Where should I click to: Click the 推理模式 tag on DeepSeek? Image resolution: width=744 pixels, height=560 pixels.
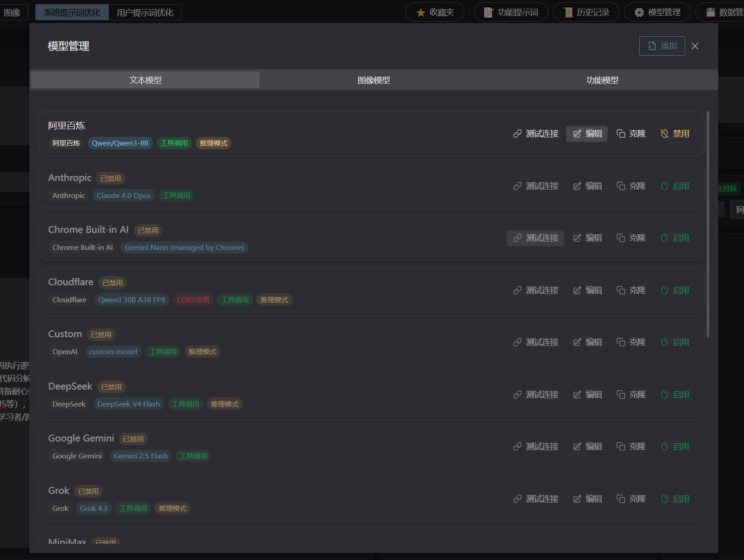[225, 404]
